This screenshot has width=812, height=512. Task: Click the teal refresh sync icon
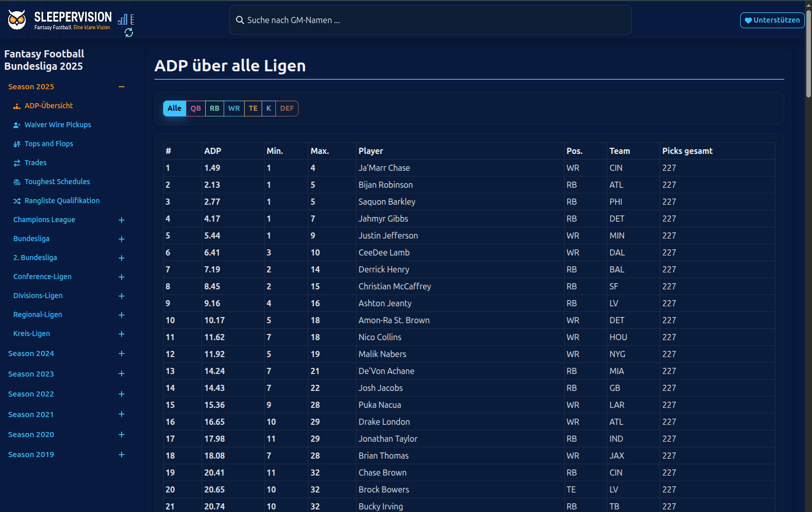(129, 33)
